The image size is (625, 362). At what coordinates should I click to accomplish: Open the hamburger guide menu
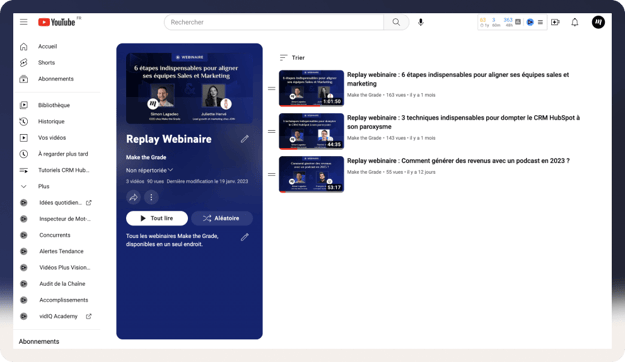click(24, 22)
